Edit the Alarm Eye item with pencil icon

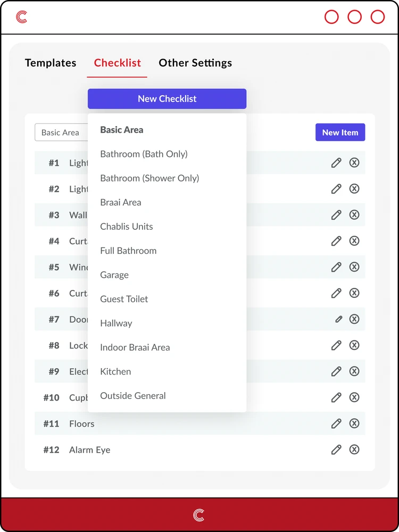click(336, 450)
